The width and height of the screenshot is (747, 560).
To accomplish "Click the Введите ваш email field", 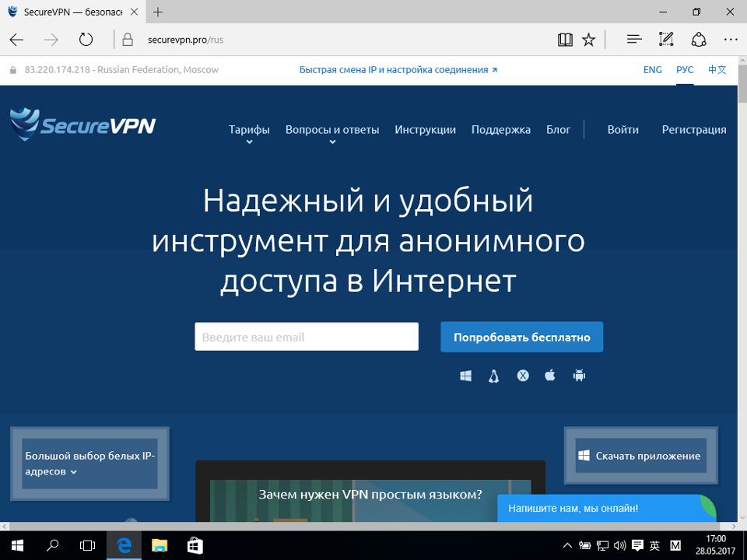I will [307, 337].
